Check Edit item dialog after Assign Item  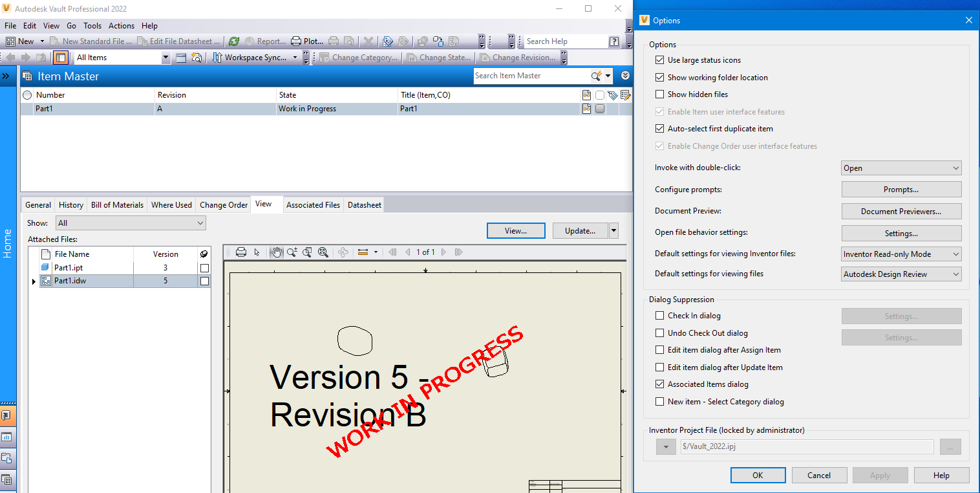pyautogui.click(x=660, y=350)
